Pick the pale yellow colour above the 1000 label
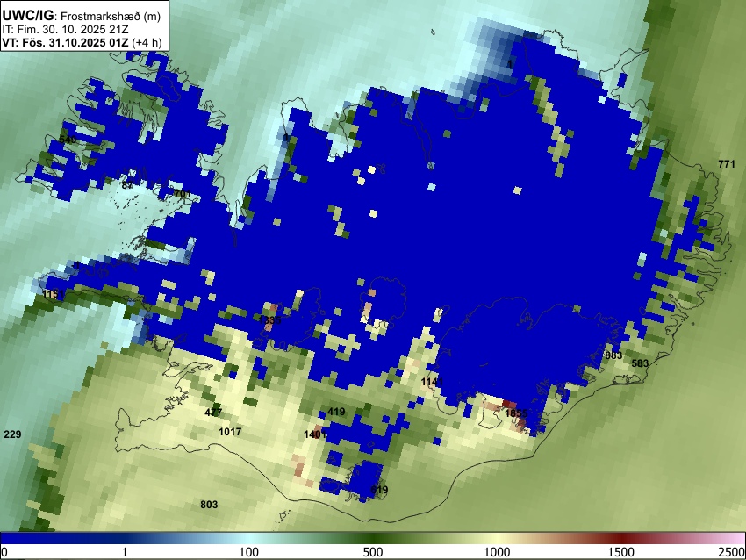The height and width of the screenshot is (560, 746). pyautogui.click(x=497, y=539)
